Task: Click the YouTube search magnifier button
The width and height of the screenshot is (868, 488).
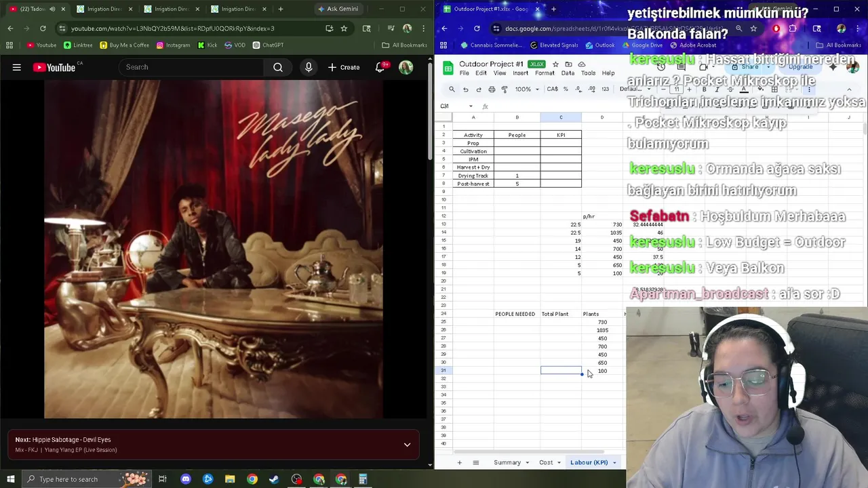Action: 278,67
